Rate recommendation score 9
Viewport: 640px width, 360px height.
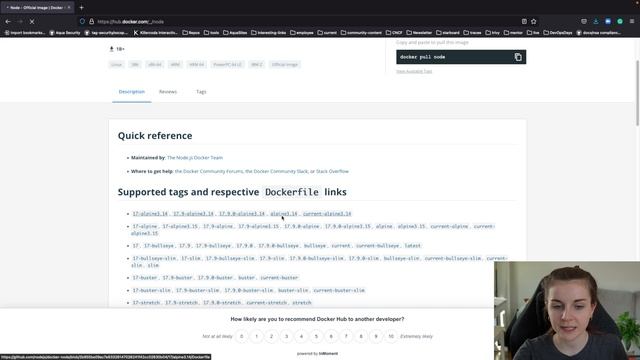(x=376, y=336)
